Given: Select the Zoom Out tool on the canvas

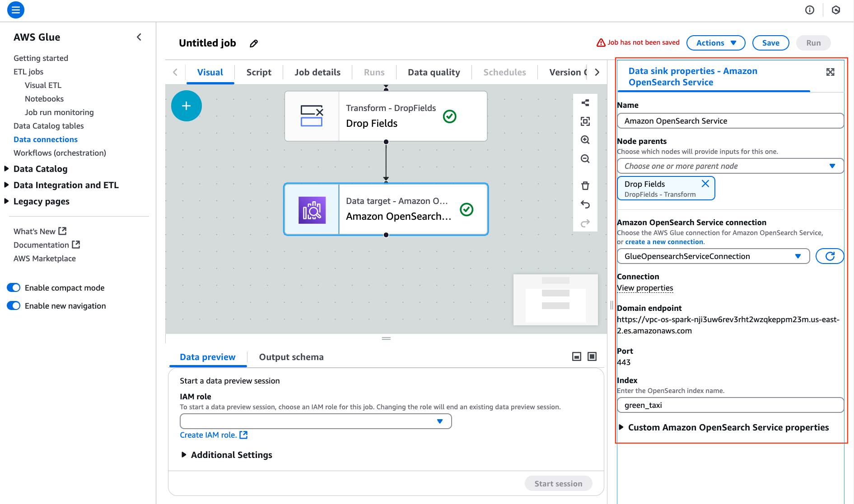Looking at the screenshot, I should (x=585, y=159).
